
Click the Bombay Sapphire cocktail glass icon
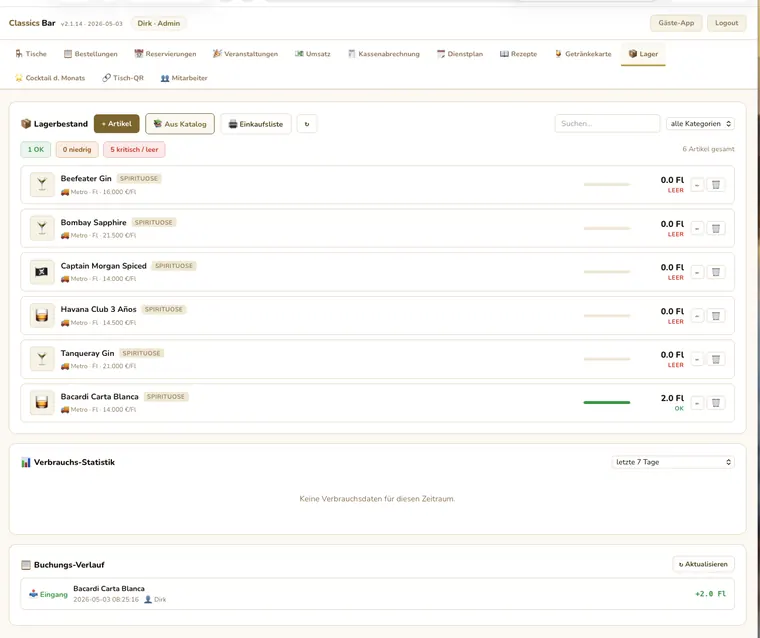point(42,228)
